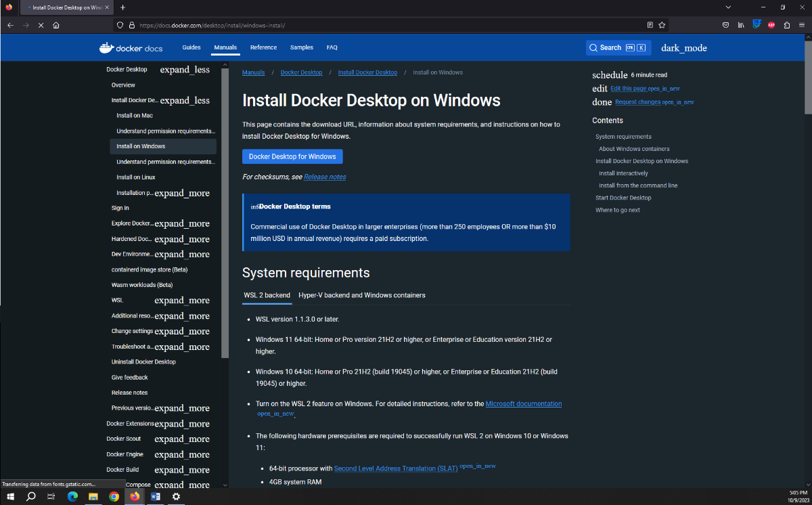Click the Install Docker Desktop breadcrumb link
This screenshot has height=505, width=812.
click(x=367, y=72)
